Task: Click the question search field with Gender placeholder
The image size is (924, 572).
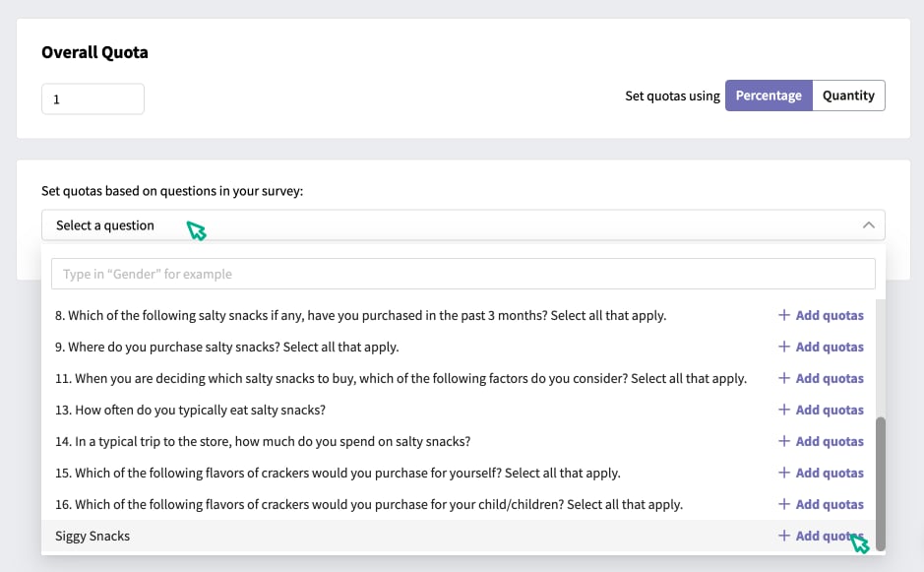Action: click(463, 274)
